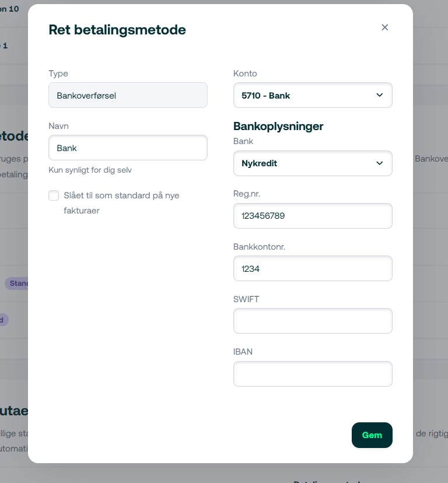
Task: Click the chevron arrow beside Nykredit
Action: 380,163
